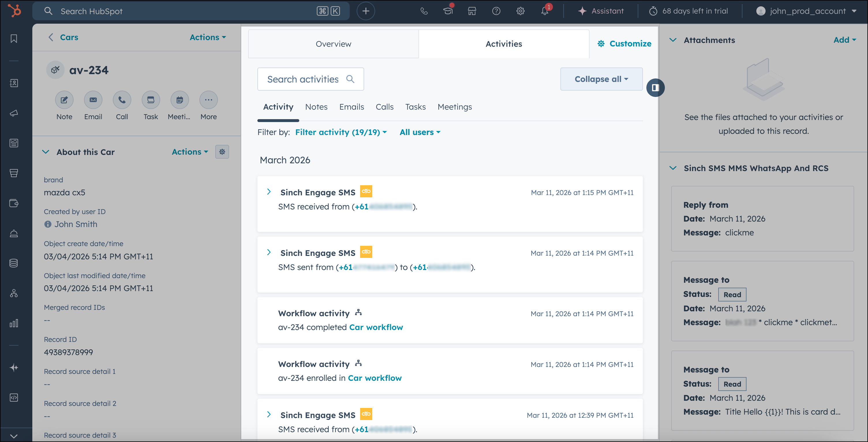Open HubSpot Academy graduation cap icon
Screen dimensions: 868x442
(x=448, y=11)
